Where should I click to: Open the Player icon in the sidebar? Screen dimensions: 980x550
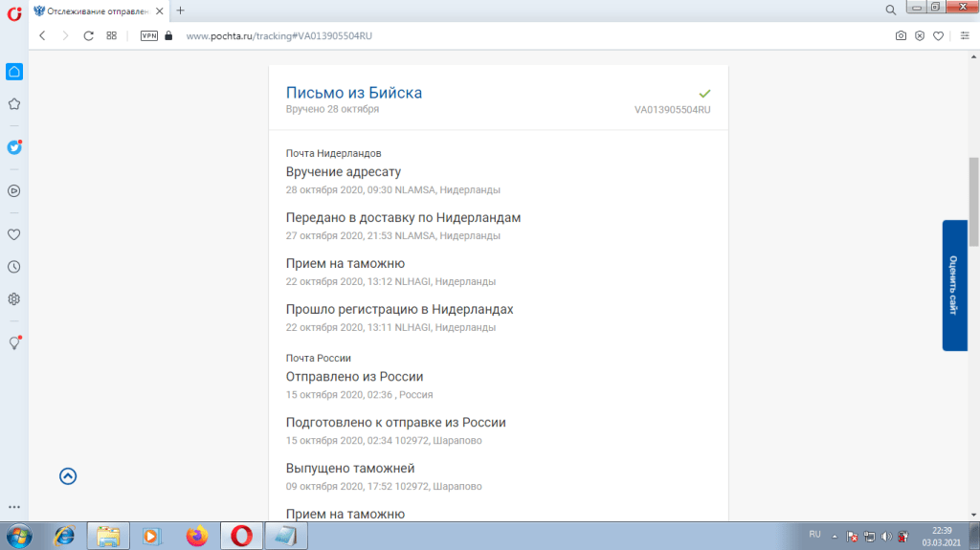pyautogui.click(x=14, y=190)
